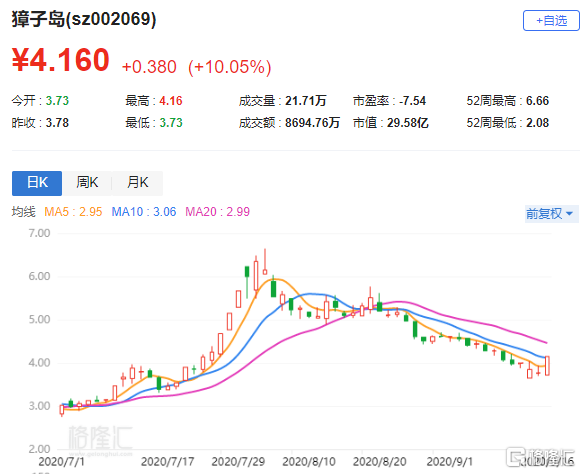
Task: Click the 今开 value 3.73
Action: click(x=57, y=101)
